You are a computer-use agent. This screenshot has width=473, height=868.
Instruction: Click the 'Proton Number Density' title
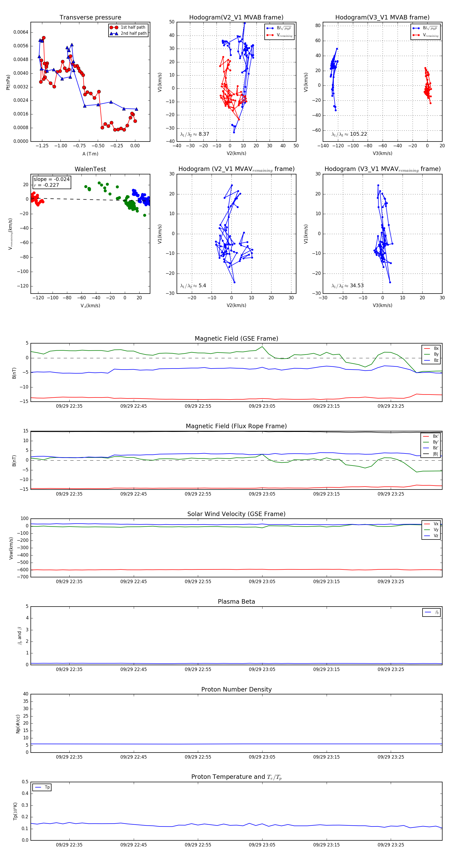pyautogui.click(x=236, y=689)
